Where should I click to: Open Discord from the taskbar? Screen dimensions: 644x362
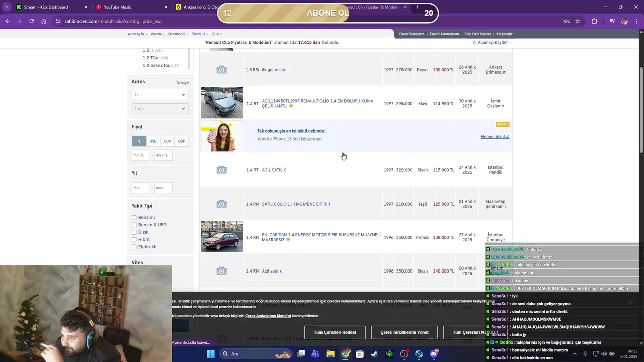coord(434,354)
